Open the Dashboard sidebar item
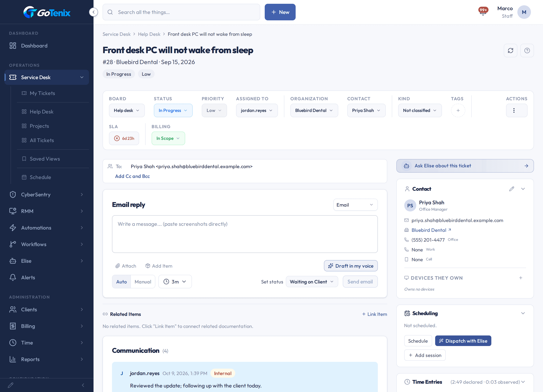 pyautogui.click(x=47, y=46)
